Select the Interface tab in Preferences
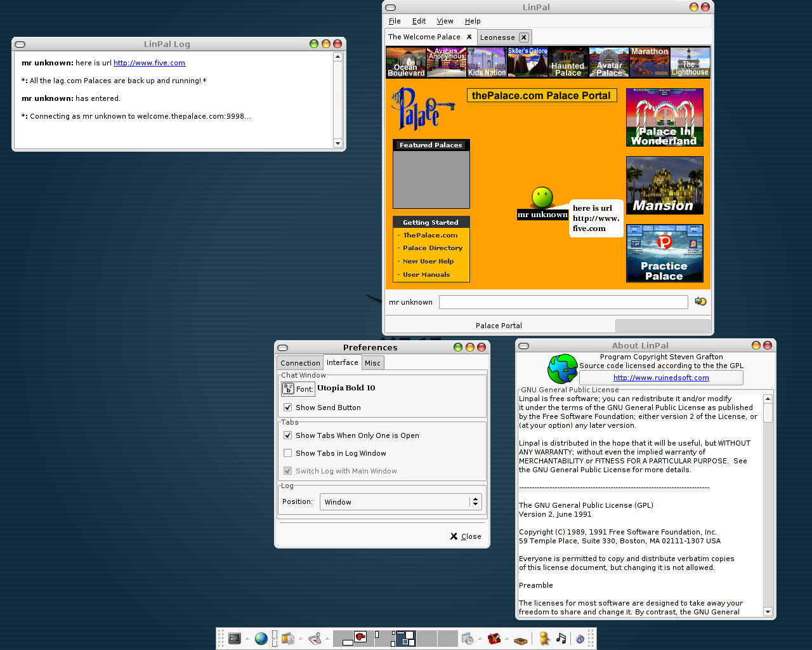Image resolution: width=812 pixels, height=650 pixels. 343,362
